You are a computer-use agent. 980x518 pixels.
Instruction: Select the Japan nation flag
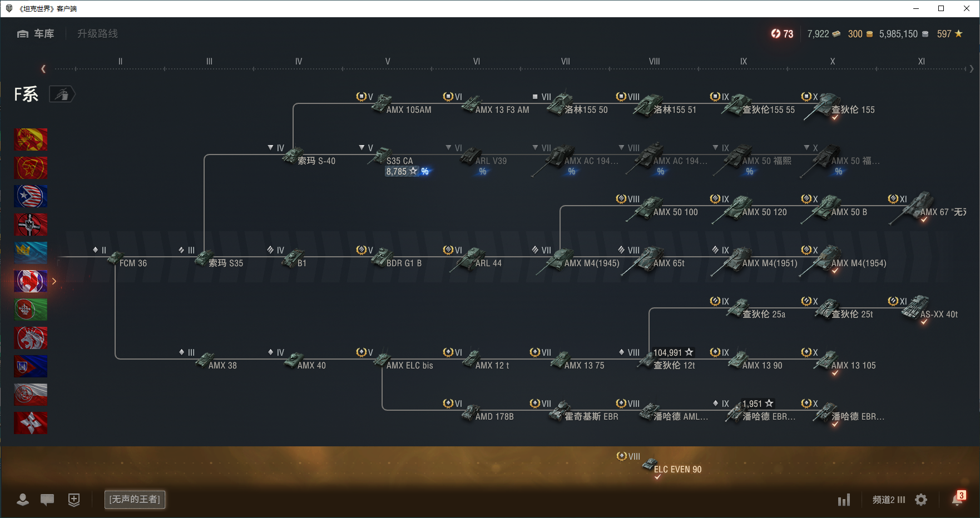pos(31,423)
